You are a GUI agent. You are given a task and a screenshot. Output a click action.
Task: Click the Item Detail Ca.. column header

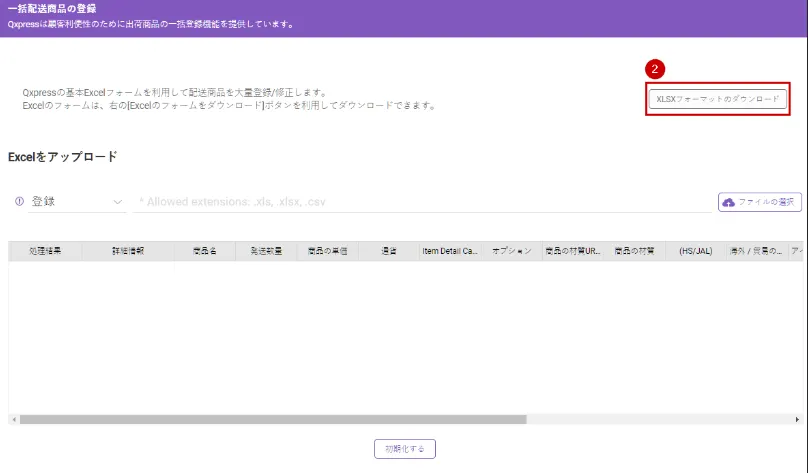[450, 251]
